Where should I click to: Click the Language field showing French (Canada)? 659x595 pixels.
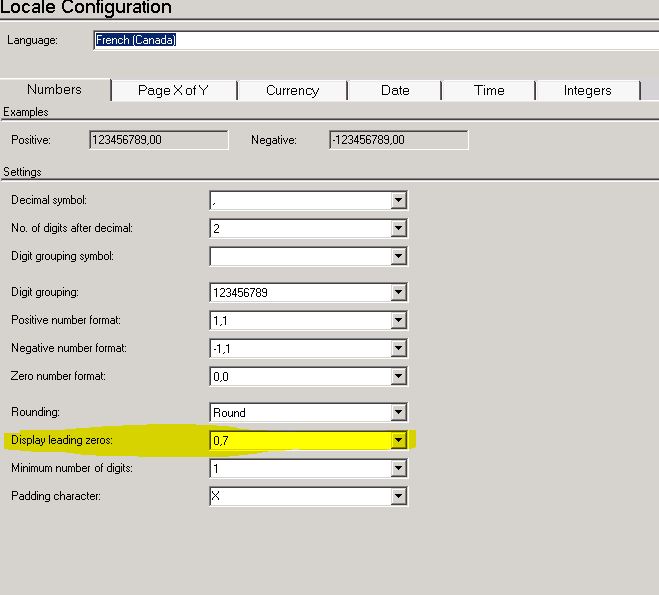point(376,40)
